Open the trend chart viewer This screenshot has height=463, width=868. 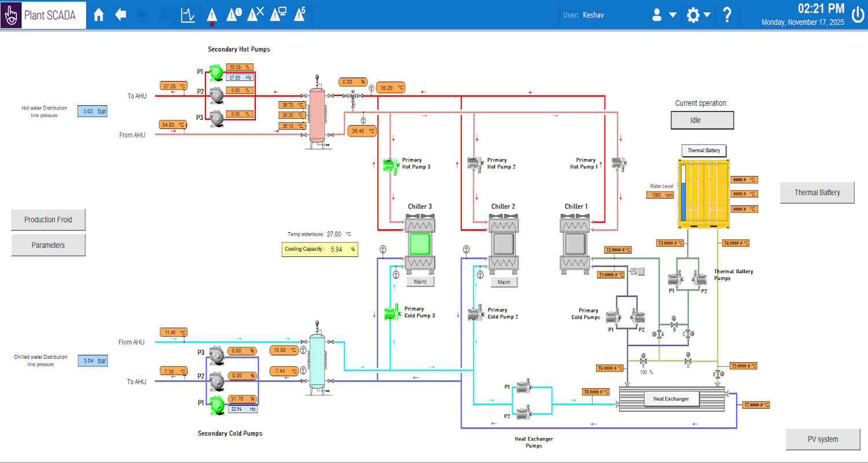(x=188, y=15)
